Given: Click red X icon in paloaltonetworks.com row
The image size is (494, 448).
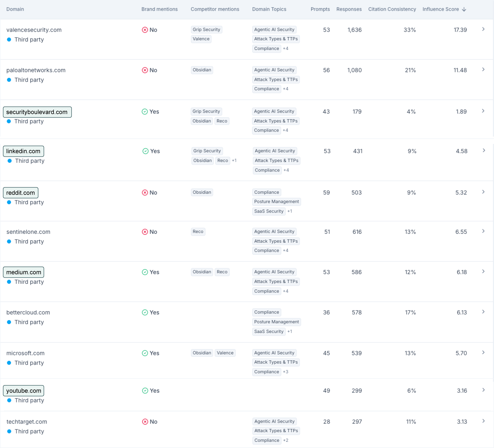Looking at the screenshot, I should (145, 70).
